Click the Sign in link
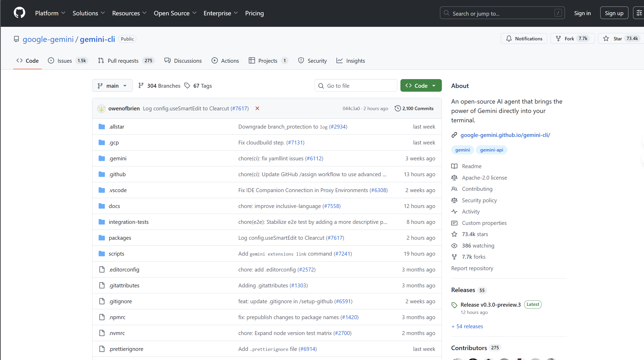This screenshot has height=360, width=644. [x=582, y=13]
